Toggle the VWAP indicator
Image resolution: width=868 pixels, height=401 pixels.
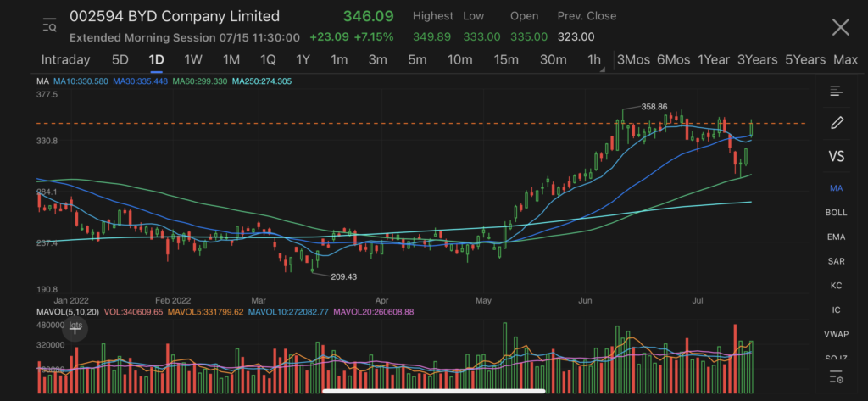tap(836, 335)
